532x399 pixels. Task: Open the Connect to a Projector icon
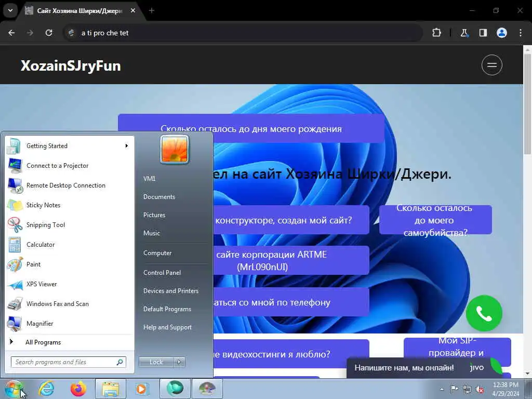coord(15,166)
